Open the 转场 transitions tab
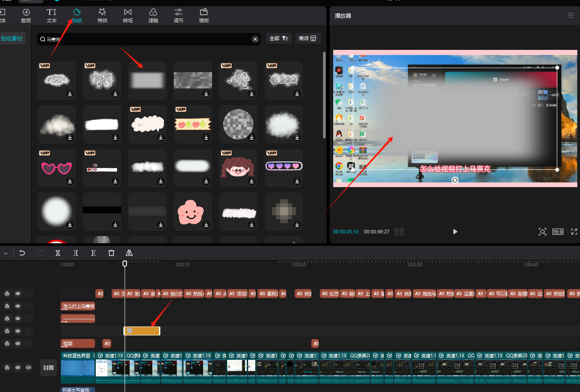 coord(128,16)
